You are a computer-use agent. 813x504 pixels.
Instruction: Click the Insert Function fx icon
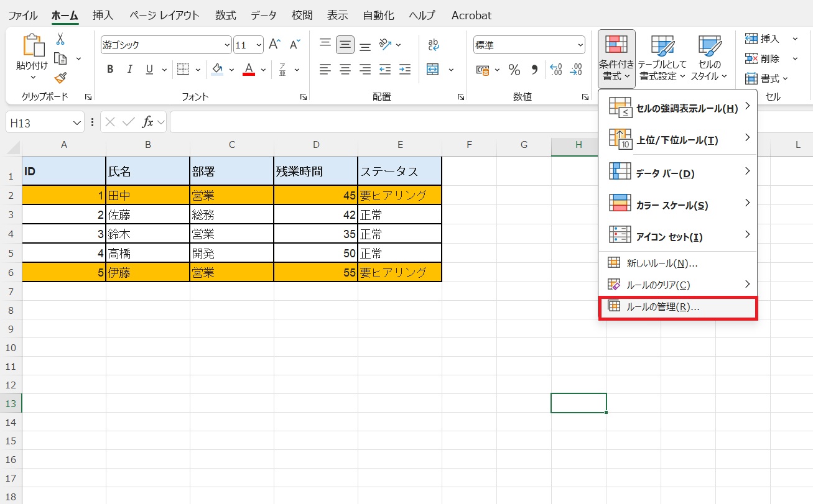pos(147,122)
